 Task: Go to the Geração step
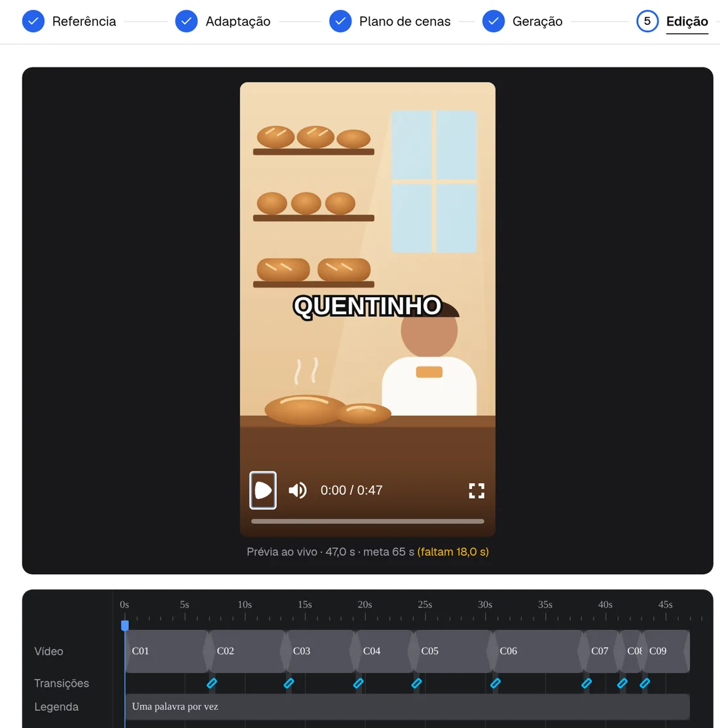click(537, 22)
